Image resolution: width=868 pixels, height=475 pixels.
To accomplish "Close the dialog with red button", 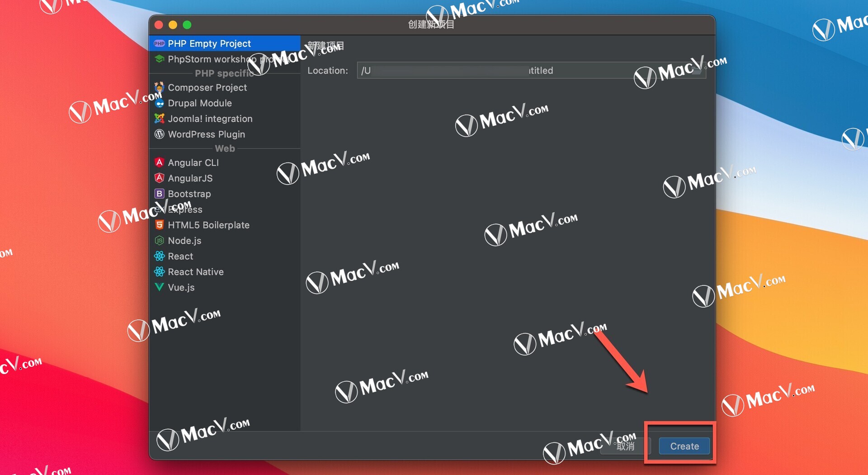I will click(159, 24).
